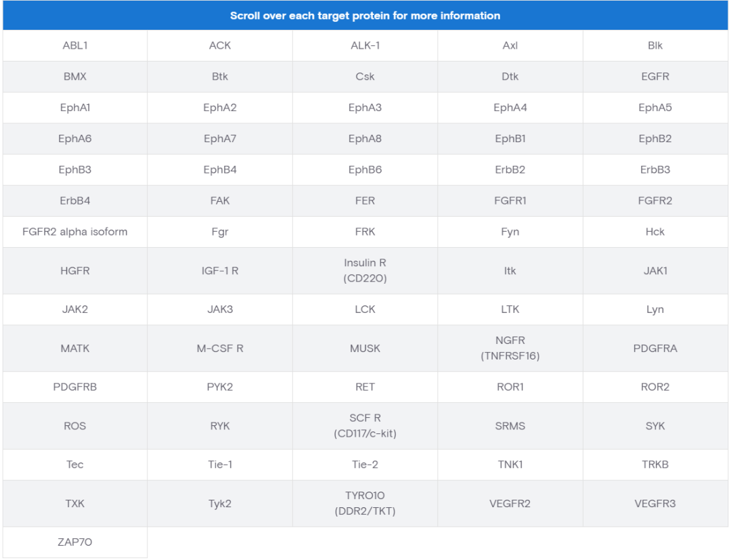
Task: Click the RET protein cell
Action: [365, 387]
